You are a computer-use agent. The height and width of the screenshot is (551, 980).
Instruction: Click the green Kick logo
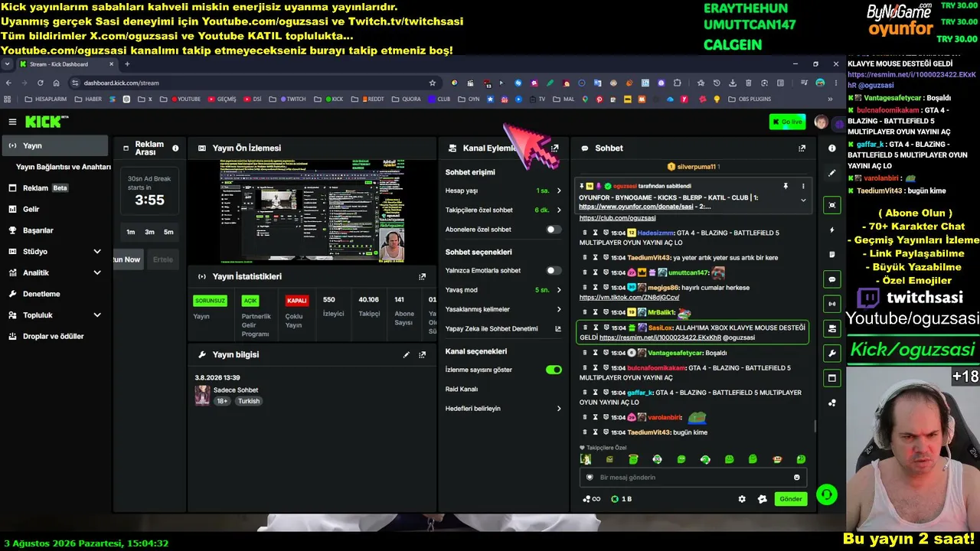pos(46,122)
